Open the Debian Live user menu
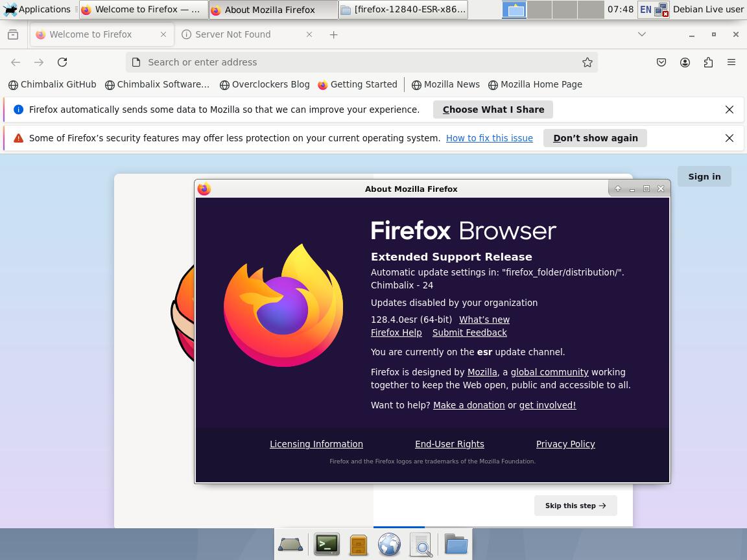This screenshot has height=560, width=747. [x=708, y=9]
